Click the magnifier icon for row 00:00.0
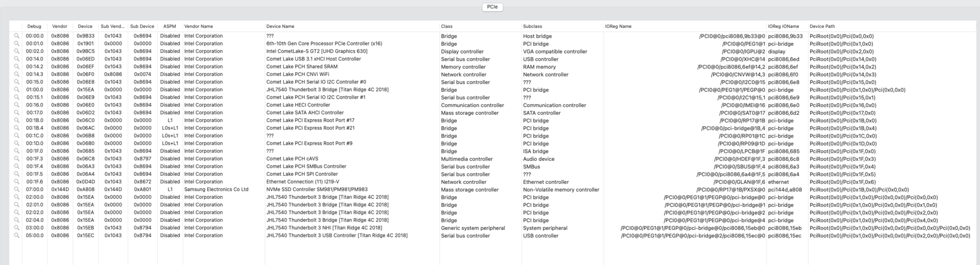 tap(17, 36)
